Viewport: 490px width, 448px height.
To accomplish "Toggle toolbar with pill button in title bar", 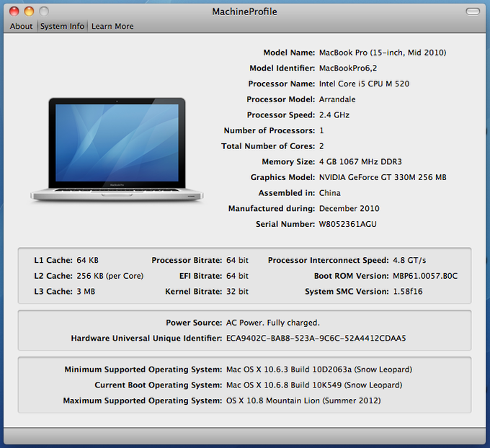I will click(x=473, y=12).
